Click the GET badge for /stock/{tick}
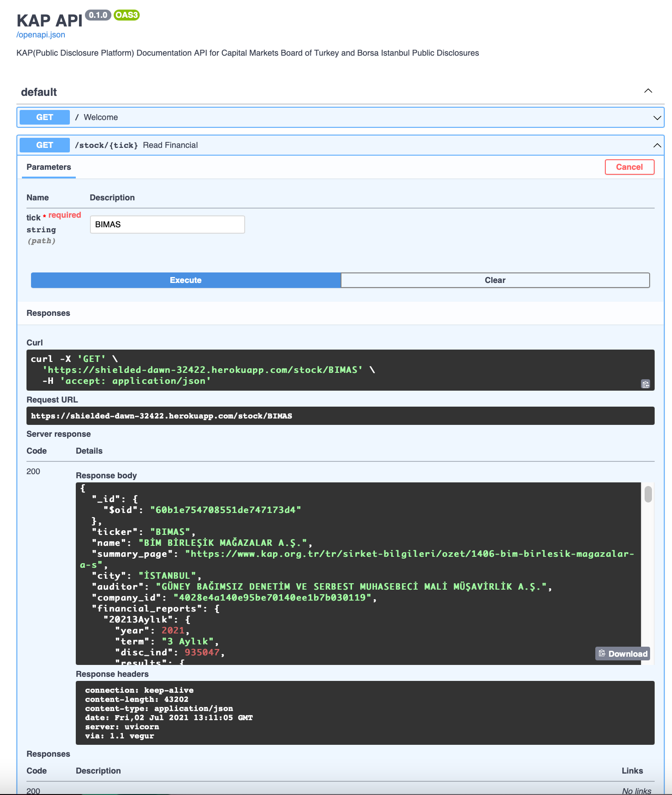This screenshot has height=795, width=672. pos(45,145)
